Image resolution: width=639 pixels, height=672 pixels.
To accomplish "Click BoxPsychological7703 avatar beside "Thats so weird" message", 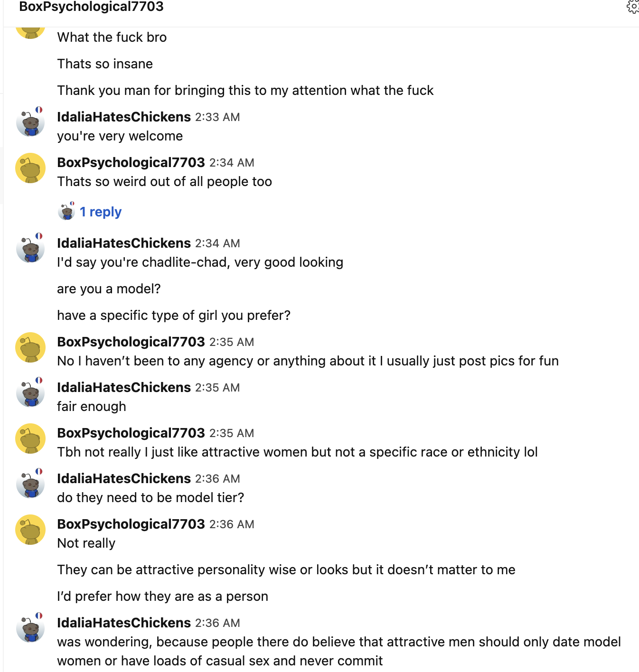I will coord(30,168).
